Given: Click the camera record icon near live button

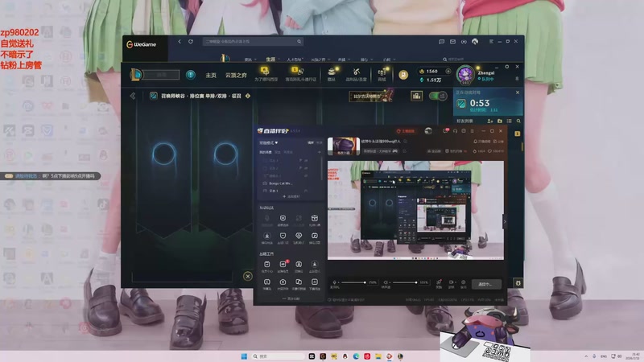Looking at the screenshot, I should pos(452,282).
